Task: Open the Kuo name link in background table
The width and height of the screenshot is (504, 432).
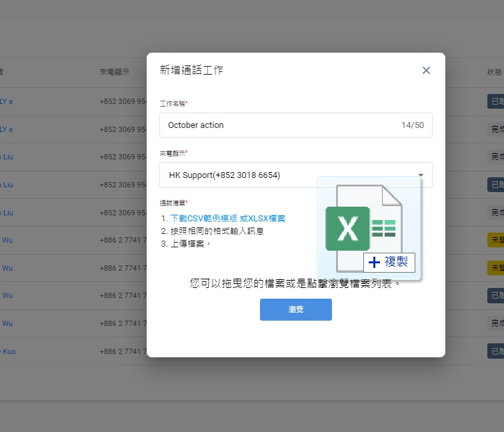Action: coord(8,351)
